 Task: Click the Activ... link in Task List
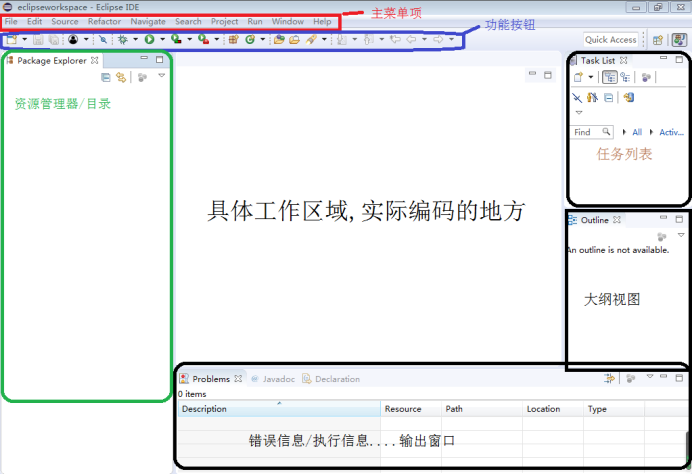tap(671, 132)
